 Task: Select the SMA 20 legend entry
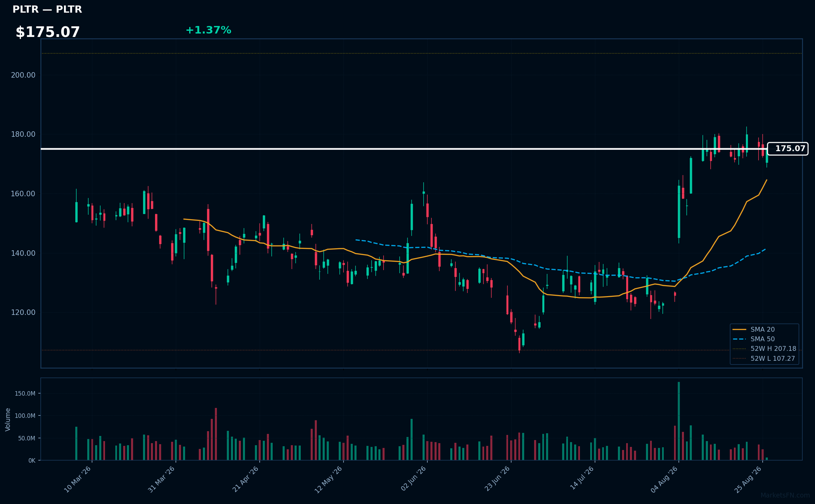753,329
